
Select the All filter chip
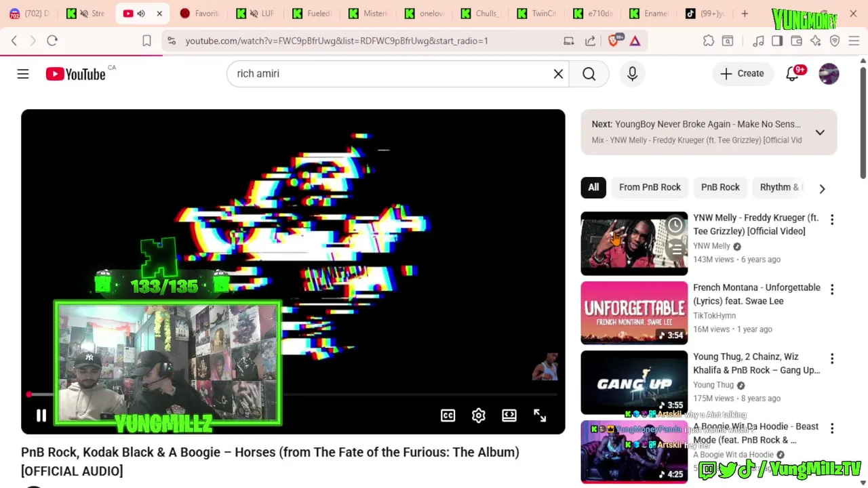[593, 187]
